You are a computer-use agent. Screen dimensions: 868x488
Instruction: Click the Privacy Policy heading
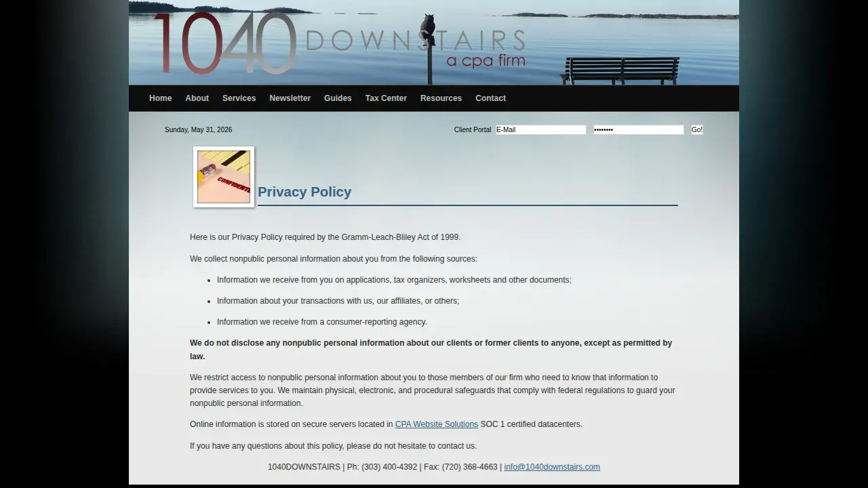point(304,192)
